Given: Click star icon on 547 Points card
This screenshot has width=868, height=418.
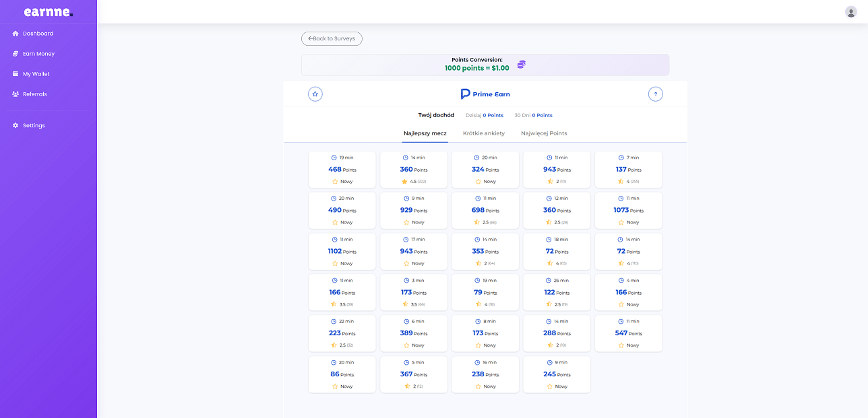Looking at the screenshot, I should 621,345.
